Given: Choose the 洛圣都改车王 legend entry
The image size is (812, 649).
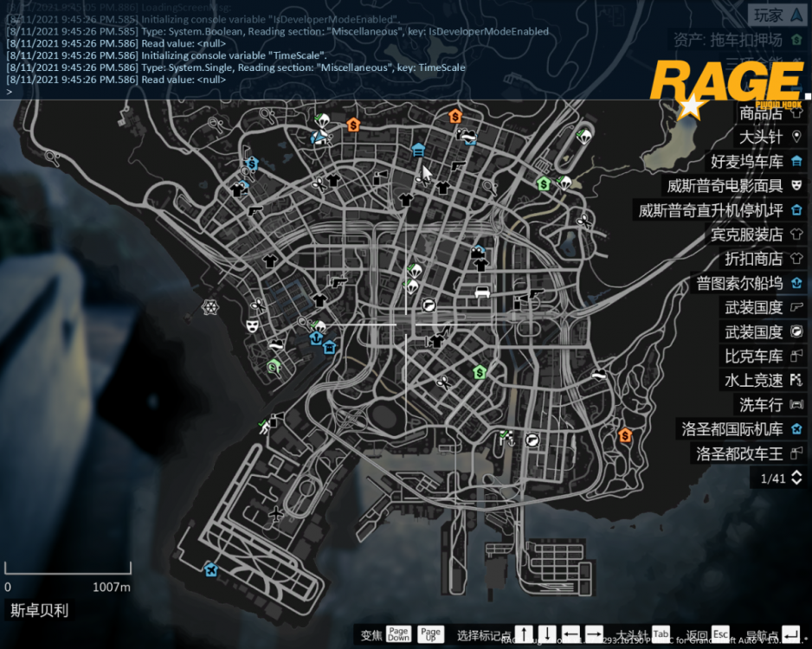Looking at the screenshot, I should coord(749,454).
